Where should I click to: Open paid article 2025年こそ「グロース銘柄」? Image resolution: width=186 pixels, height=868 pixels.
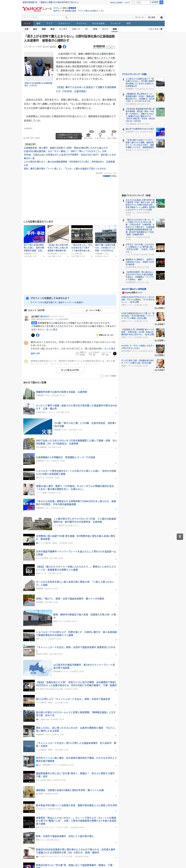click(x=138, y=347)
